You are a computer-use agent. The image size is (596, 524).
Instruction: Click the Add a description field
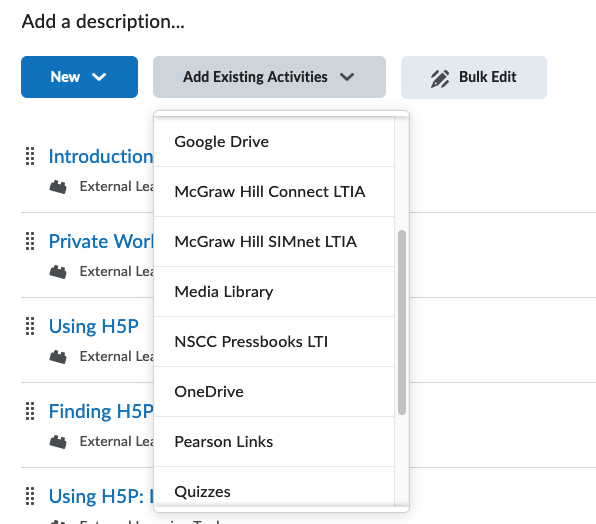103,21
